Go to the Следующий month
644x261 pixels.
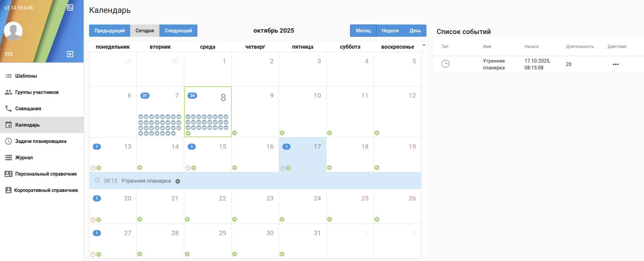point(178,31)
